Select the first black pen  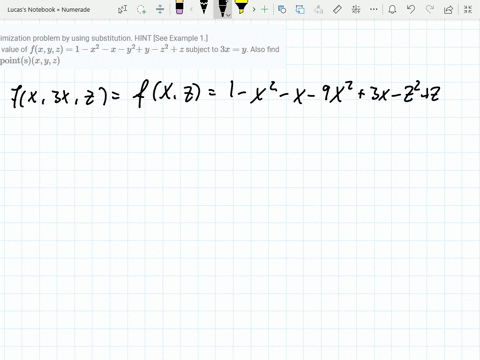204,7
